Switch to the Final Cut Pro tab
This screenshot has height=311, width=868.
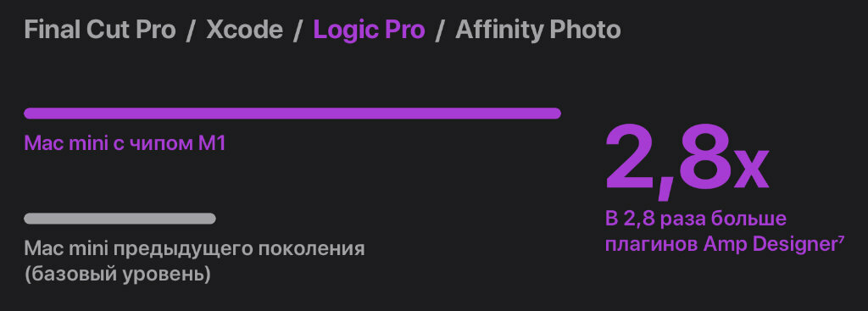tap(100, 30)
